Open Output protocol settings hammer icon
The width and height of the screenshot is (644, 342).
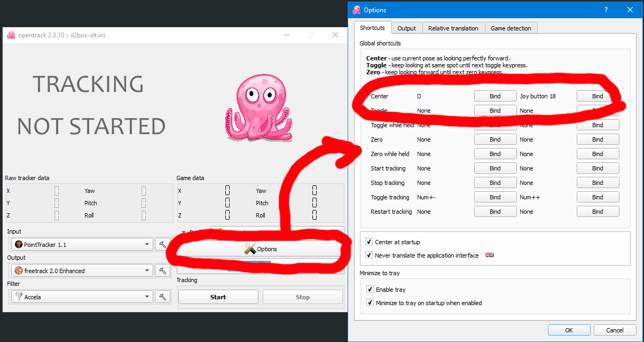pos(162,271)
